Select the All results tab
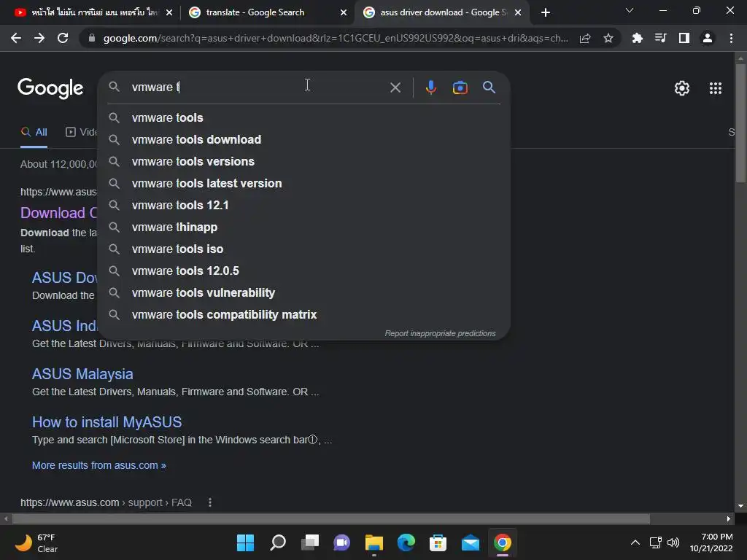The width and height of the screenshot is (747, 560). pyautogui.click(x=34, y=133)
